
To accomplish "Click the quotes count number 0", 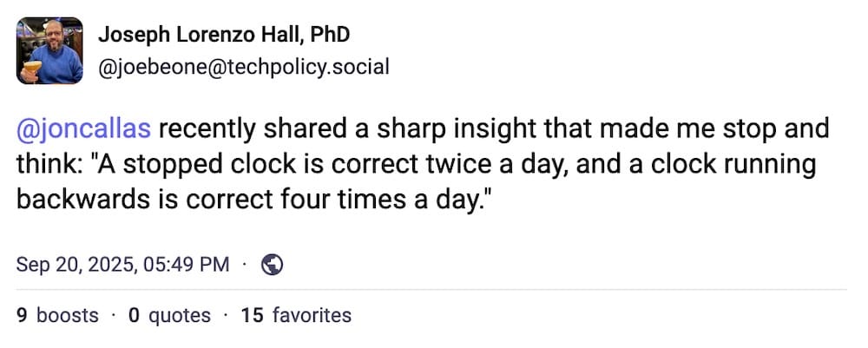I will (134, 315).
